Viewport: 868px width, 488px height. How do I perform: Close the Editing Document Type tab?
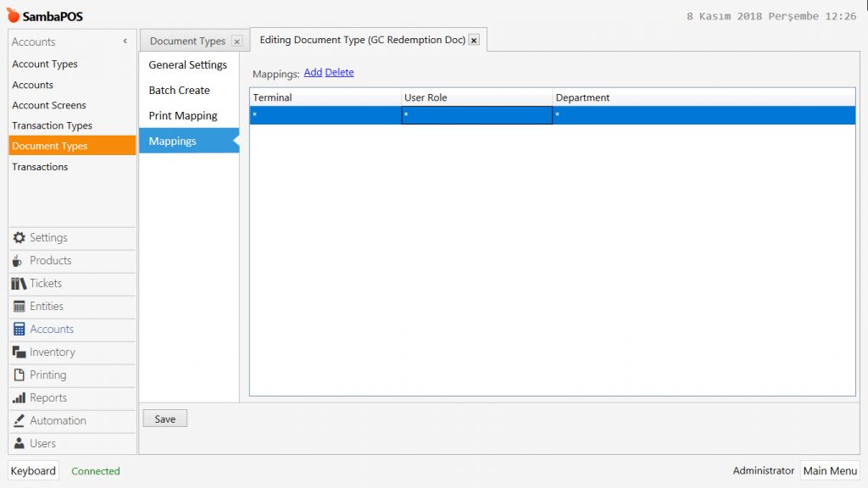[474, 40]
